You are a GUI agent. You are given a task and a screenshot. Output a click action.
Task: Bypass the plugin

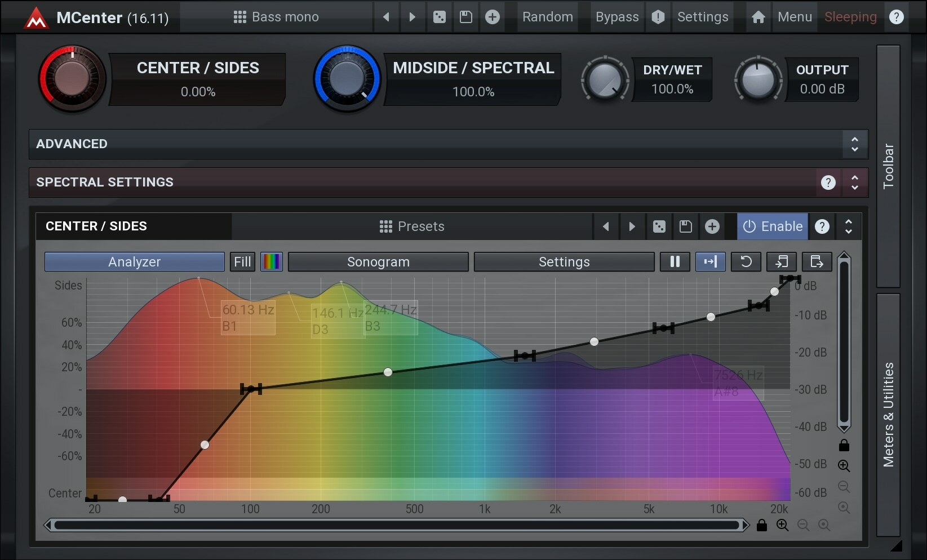[x=616, y=17]
